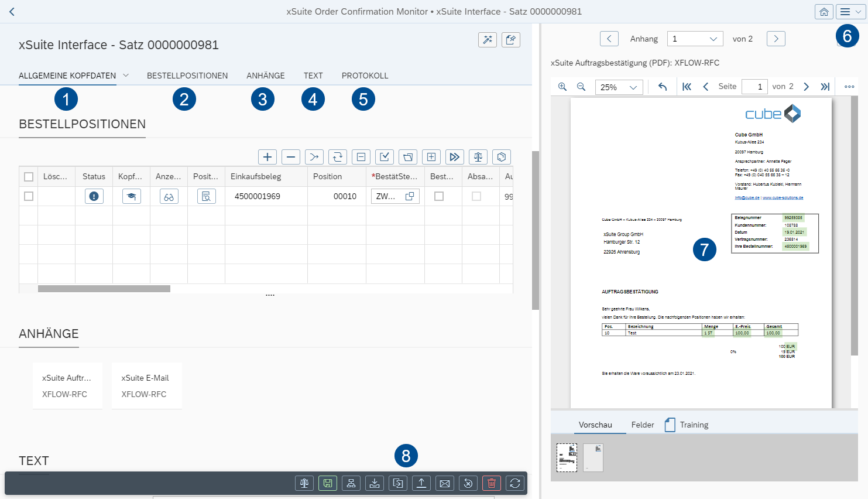Open the Anhang number dropdown
Image resolution: width=868 pixels, height=499 pixels.
pos(695,39)
